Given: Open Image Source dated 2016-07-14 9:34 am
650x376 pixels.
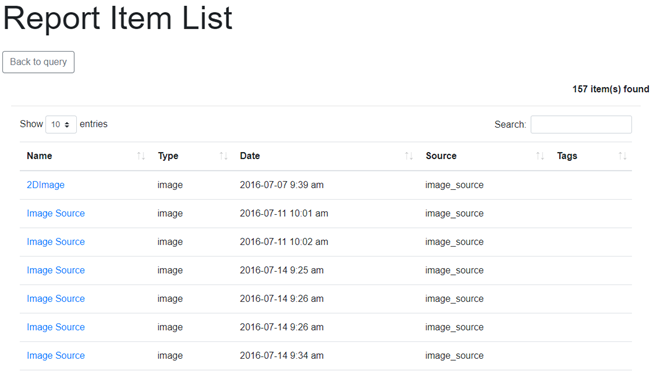Looking at the screenshot, I should pyautogui.click(x=56, y=356).
